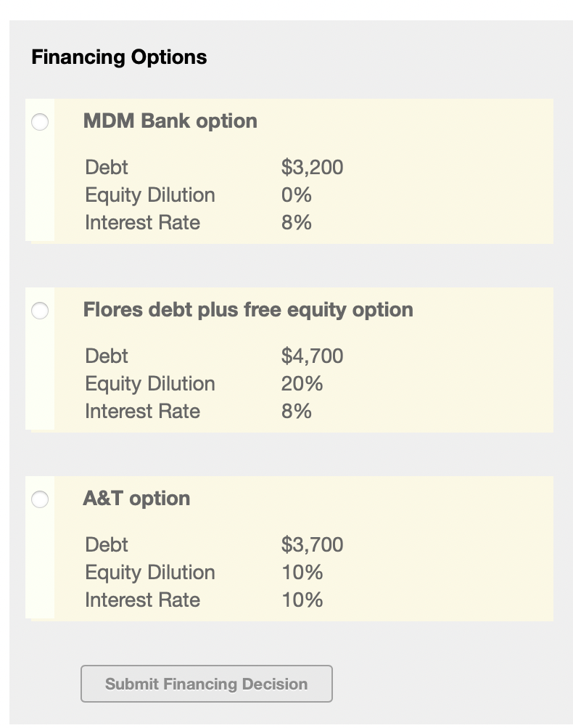Click Submit Financing Decision button
Viewport: 573px width, 728px height.
207,684
